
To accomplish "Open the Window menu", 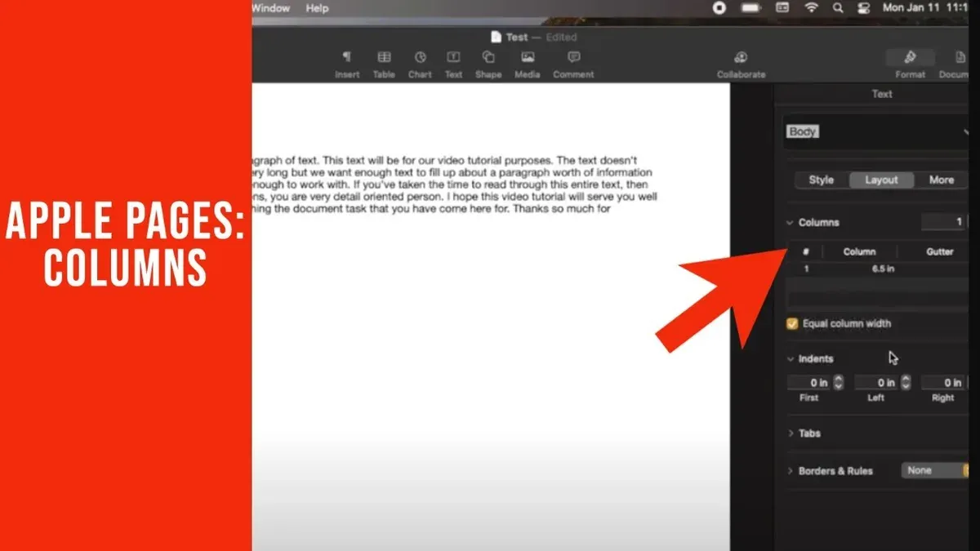I will (270, 7).
